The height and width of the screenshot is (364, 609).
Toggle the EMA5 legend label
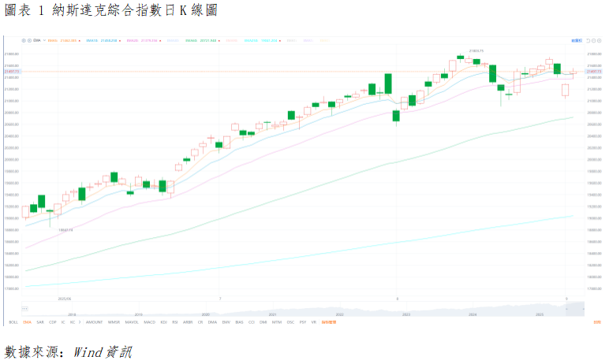click(x=52, y=40)
